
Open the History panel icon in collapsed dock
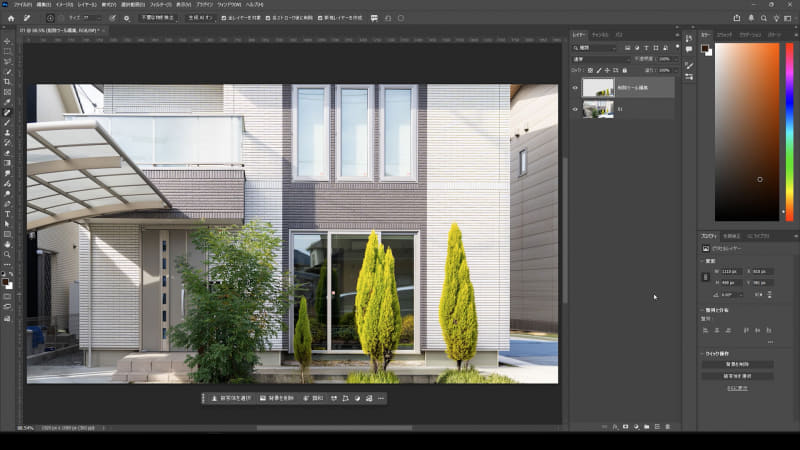[x=689, y=39]
